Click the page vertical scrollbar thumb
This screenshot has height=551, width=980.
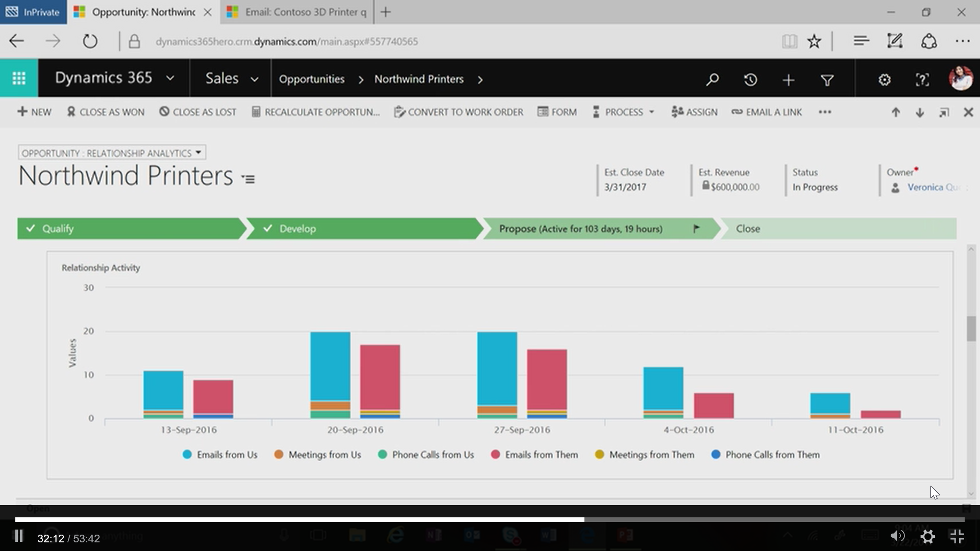coord(971,329)
